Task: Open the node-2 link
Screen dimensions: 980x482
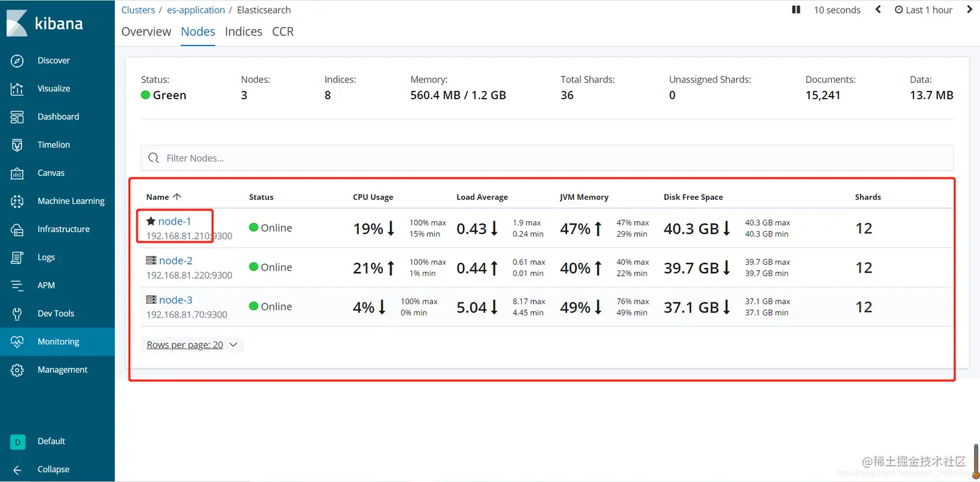Action: 176,261
